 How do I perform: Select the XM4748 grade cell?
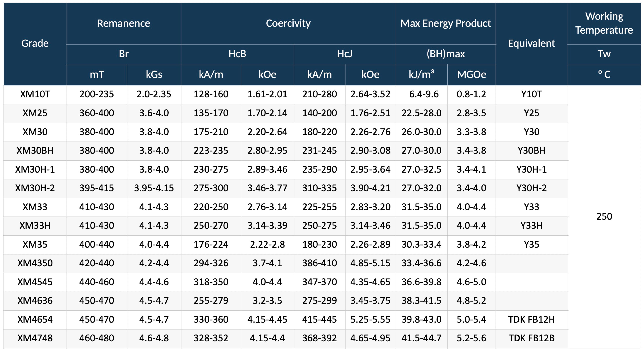[x=35, y=338]
